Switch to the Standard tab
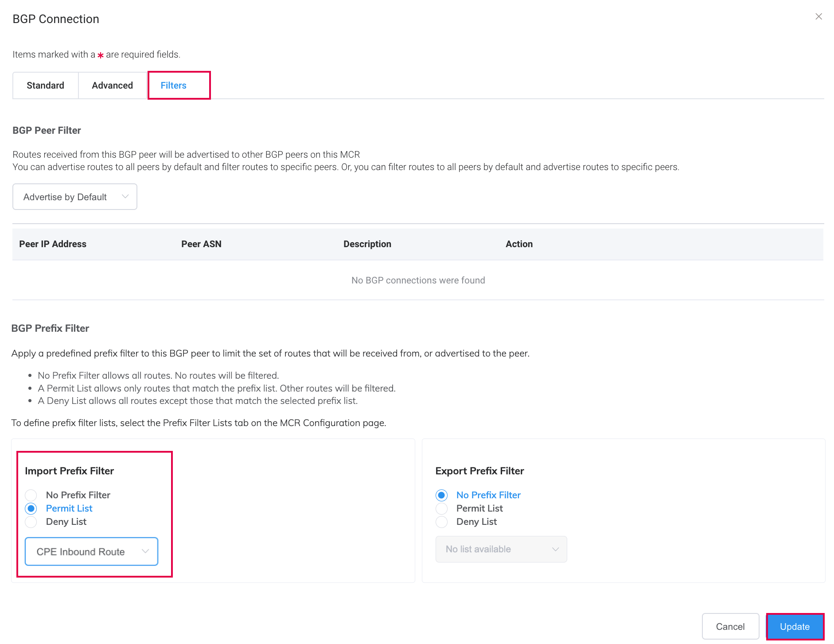Image resolution: width=834 pixels, height=644 pixels. (x=45, y=85)
